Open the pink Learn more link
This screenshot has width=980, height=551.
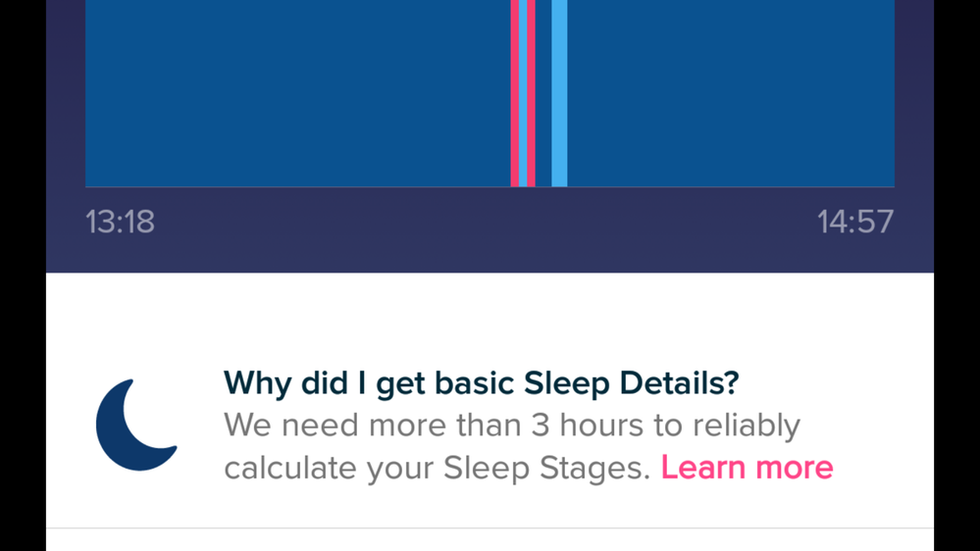tap(747, 468)
